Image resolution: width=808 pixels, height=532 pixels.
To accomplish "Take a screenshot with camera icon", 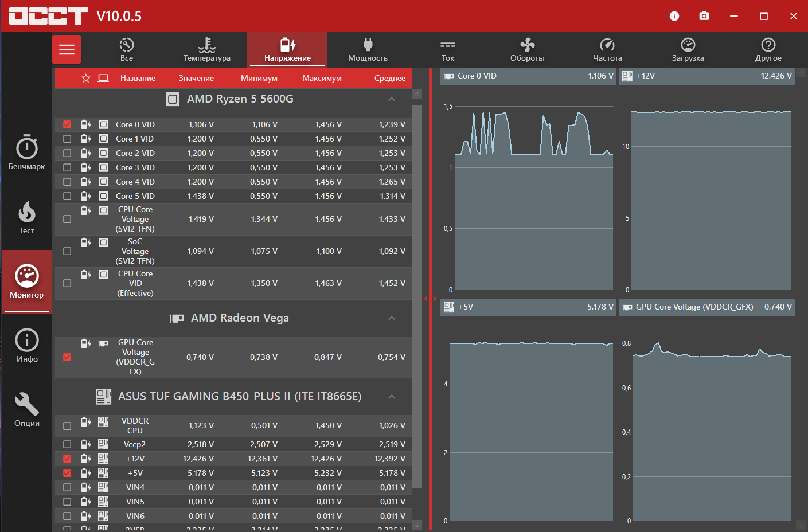I will coord(704,16).
